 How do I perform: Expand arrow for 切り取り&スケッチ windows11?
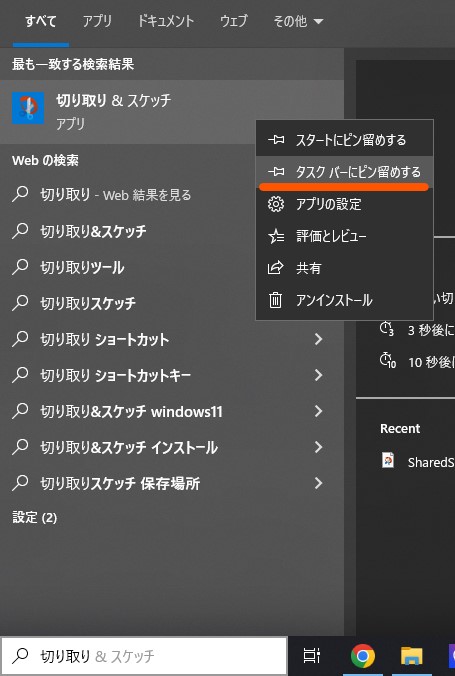(x=318, y=411)
